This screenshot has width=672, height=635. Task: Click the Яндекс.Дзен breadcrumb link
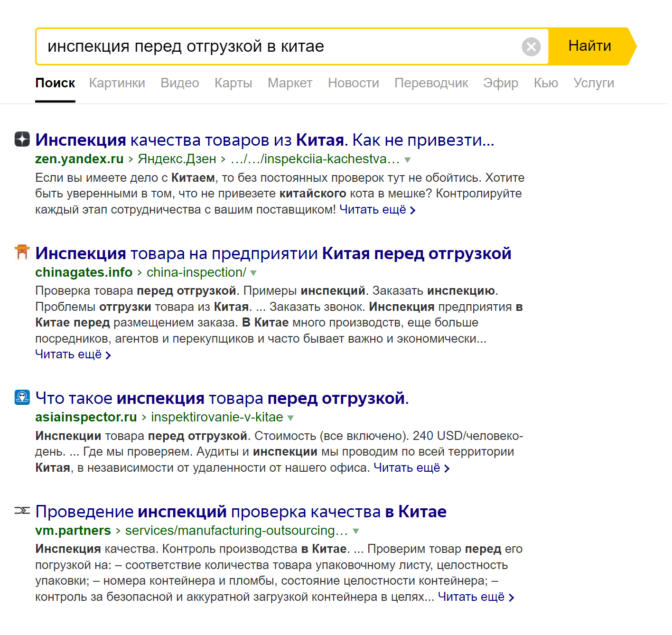pos(177,159)
